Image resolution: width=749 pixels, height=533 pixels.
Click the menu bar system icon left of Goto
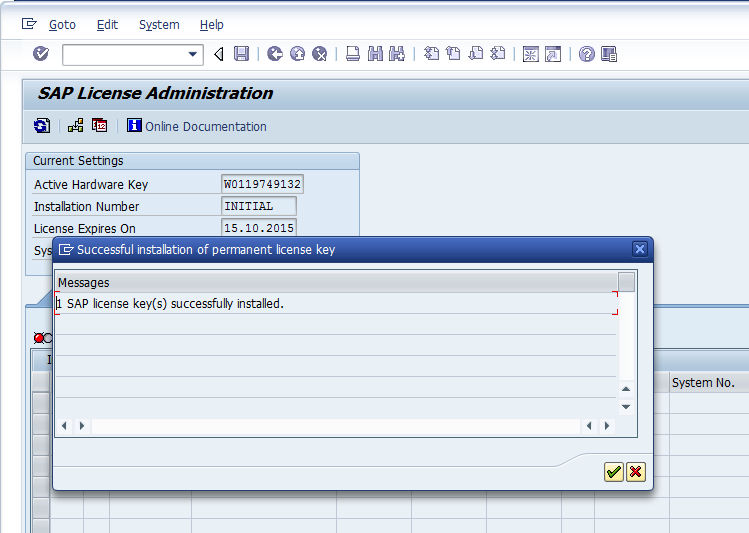pyautogui.click(x=29, y=23)
